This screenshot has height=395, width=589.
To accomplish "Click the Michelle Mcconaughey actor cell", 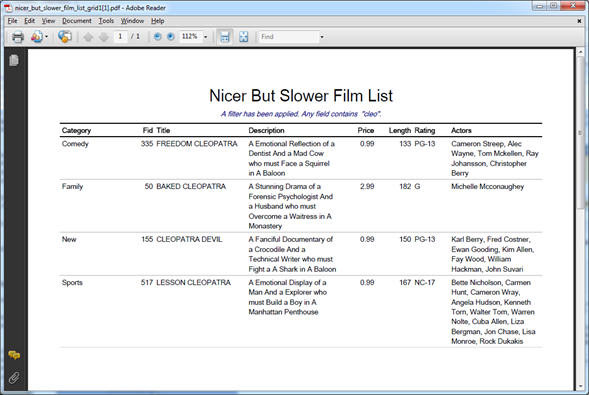I will click(488, 187).
